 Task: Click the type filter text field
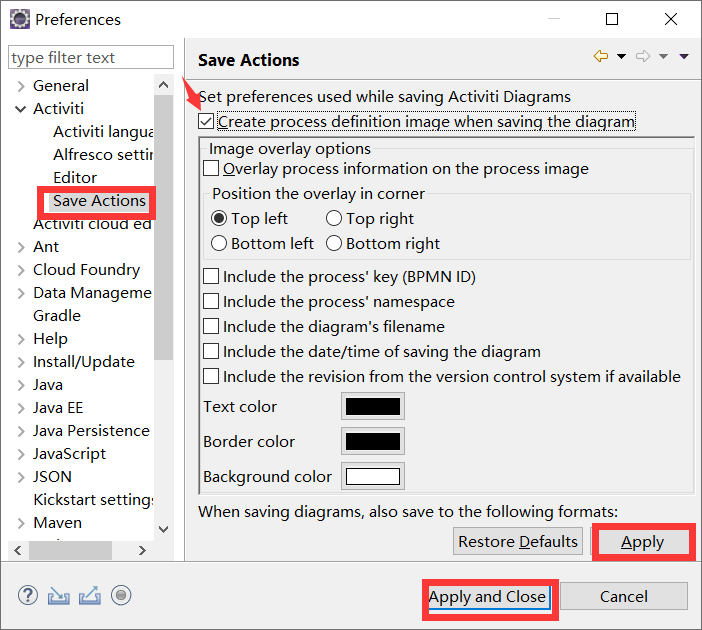pos(91,57)
